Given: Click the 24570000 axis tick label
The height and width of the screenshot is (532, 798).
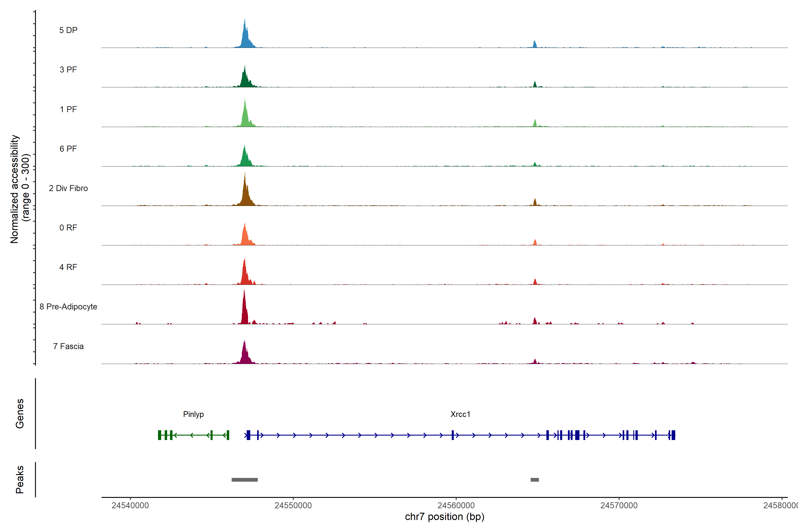Looking at the screenshot, I should (x=619, y=506).
